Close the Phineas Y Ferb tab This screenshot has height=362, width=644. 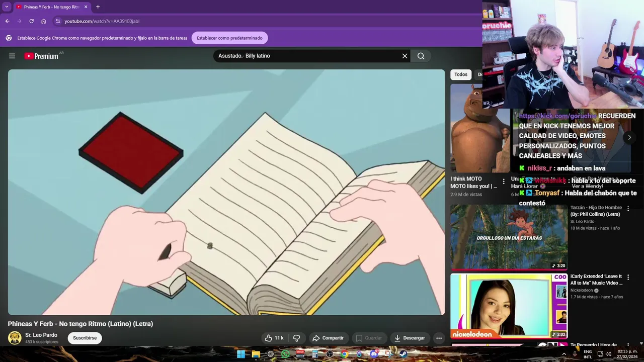[x=86, y=7]
